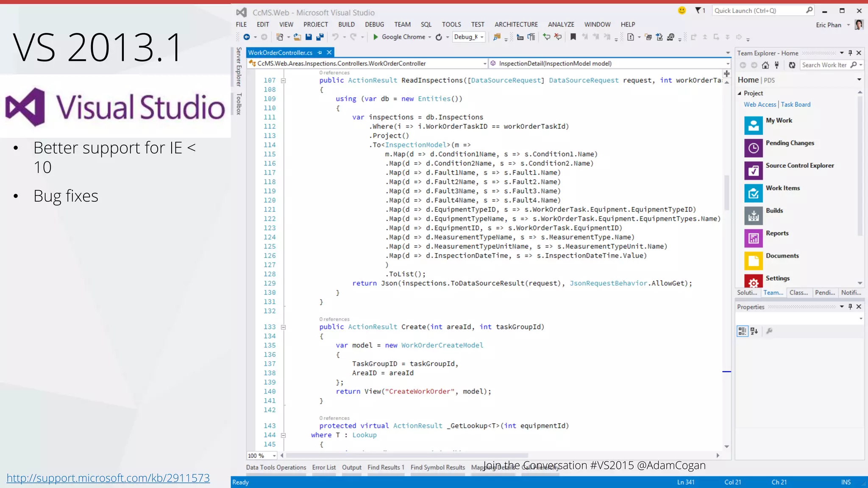Open the Task Board link
Screen dimensions: 868x488
coord(796,104)
